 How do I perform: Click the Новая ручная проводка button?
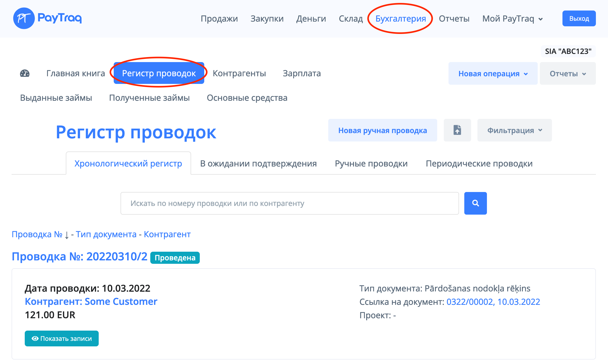[382, 130]
